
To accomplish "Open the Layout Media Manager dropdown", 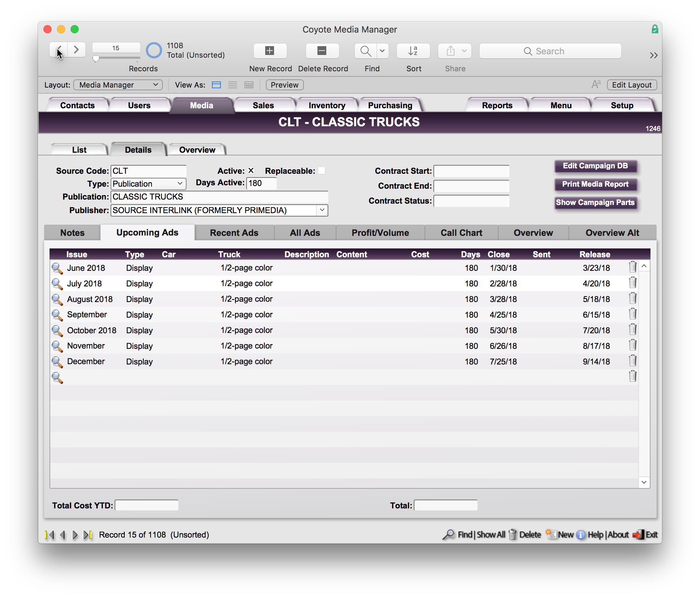I will pyautogui.click(x=118, y=85).
